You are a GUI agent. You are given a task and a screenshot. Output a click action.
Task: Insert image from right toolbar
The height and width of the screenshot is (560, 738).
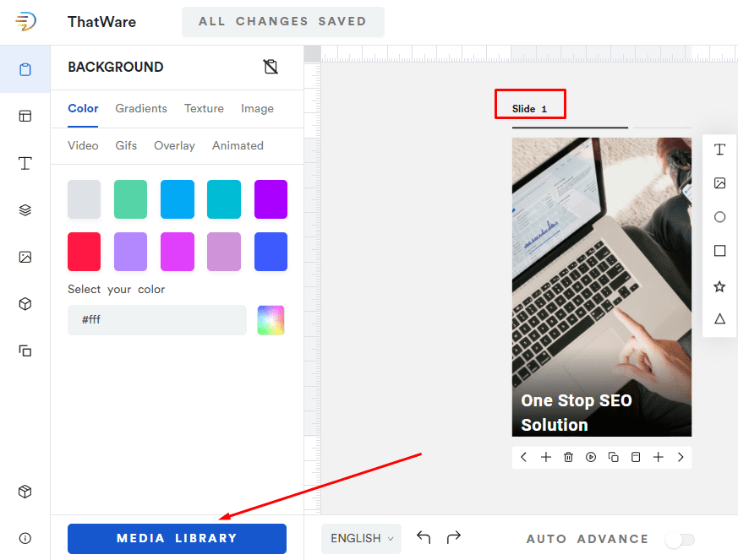[x=719, y=183]
